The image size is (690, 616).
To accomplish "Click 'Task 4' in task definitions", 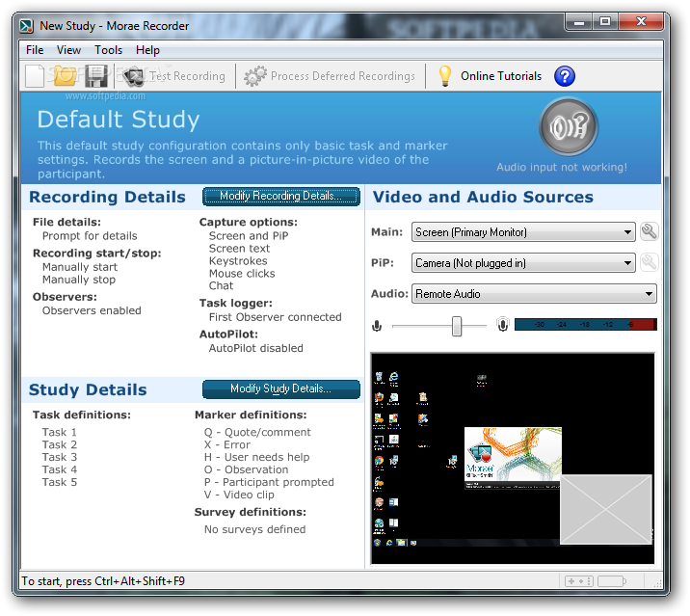I will click(60, 469).
